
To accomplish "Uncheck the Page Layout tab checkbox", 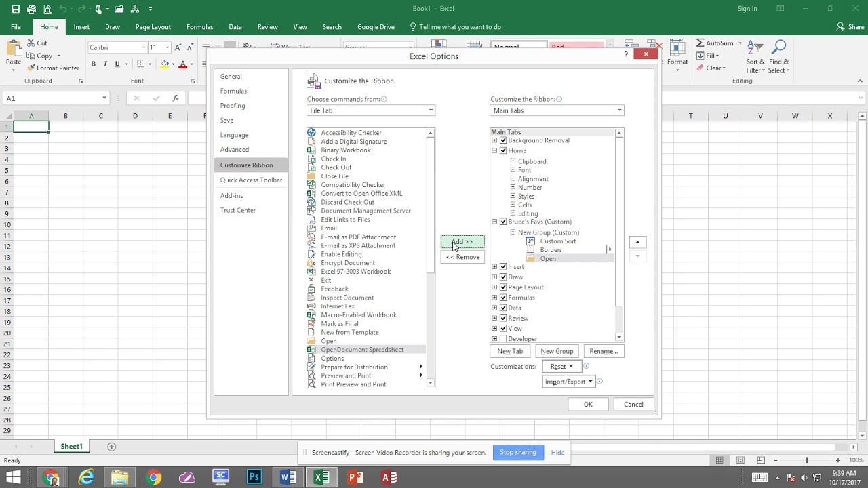I will click(503, 287).
